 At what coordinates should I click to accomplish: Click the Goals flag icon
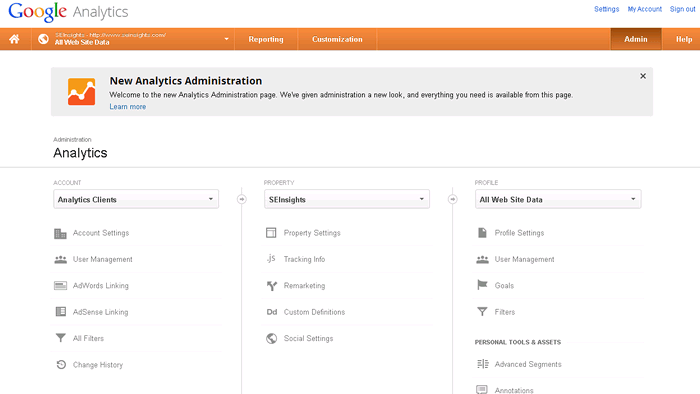point(482,285)
